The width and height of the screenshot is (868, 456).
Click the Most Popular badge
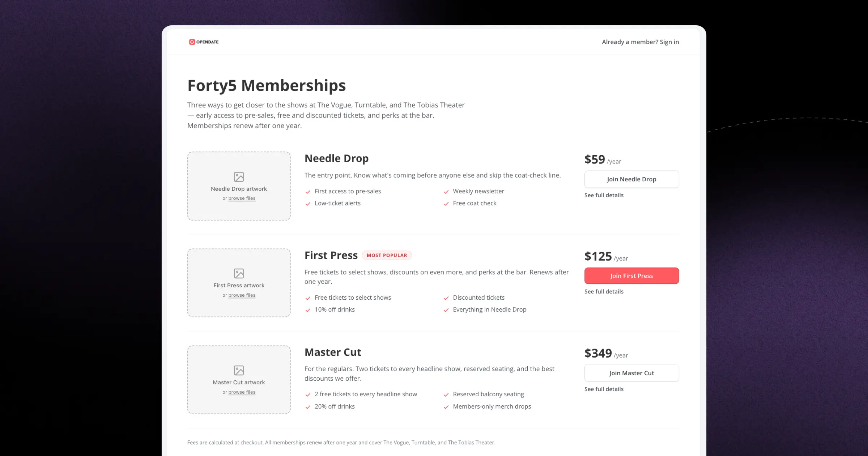pos(387,255)
